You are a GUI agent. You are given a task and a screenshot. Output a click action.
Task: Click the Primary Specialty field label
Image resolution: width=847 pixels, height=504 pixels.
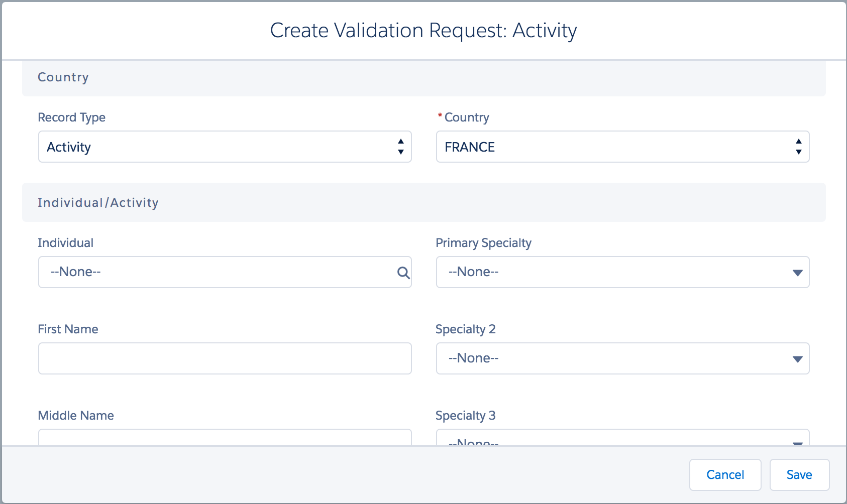click(x=483, y=243)
